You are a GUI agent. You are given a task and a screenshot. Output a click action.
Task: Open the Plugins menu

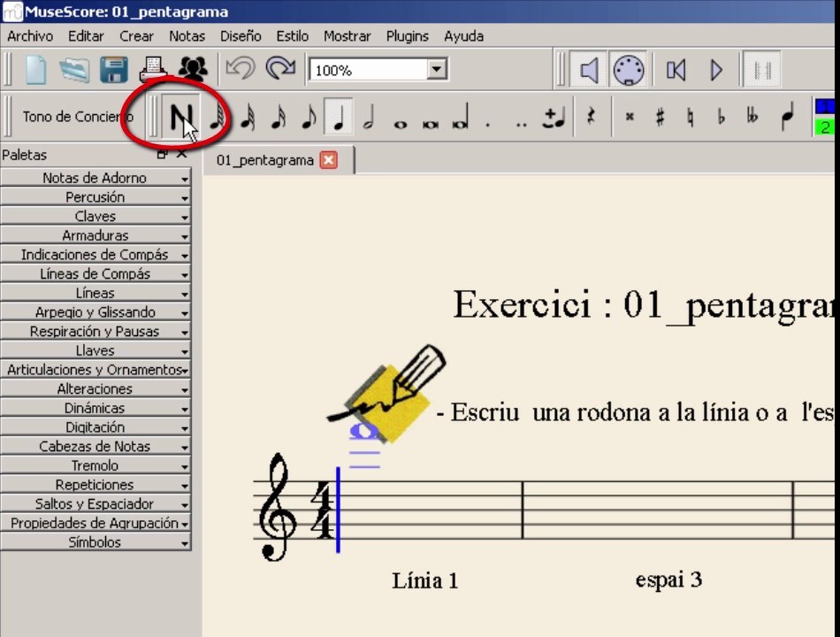coord(407,36)
